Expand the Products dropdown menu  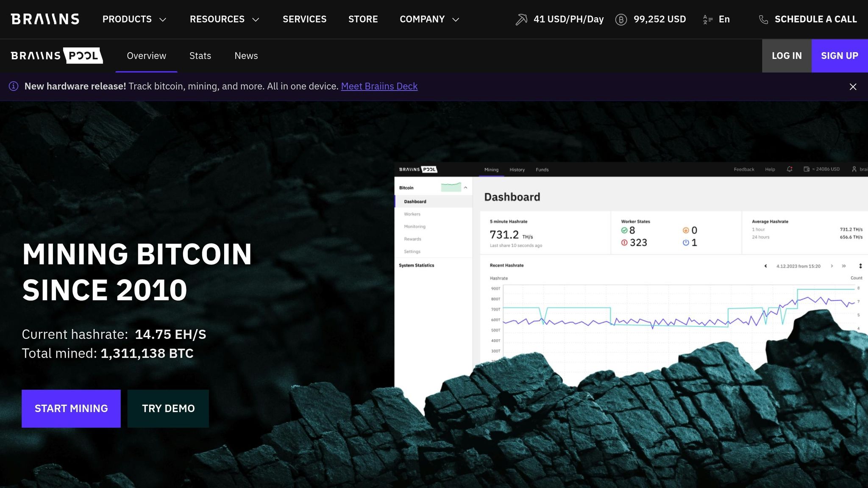(x=134, y=19)
